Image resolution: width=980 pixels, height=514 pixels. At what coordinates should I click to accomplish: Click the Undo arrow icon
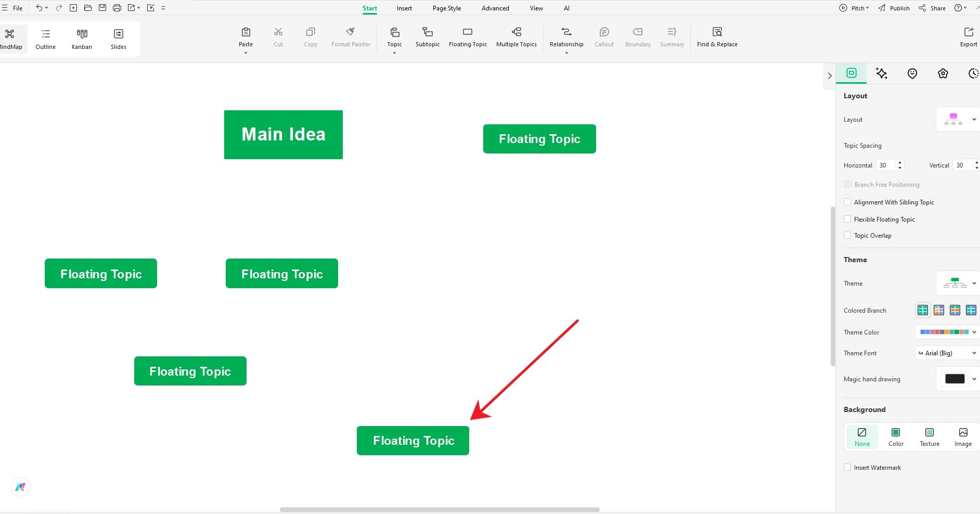tap(39, 8)
